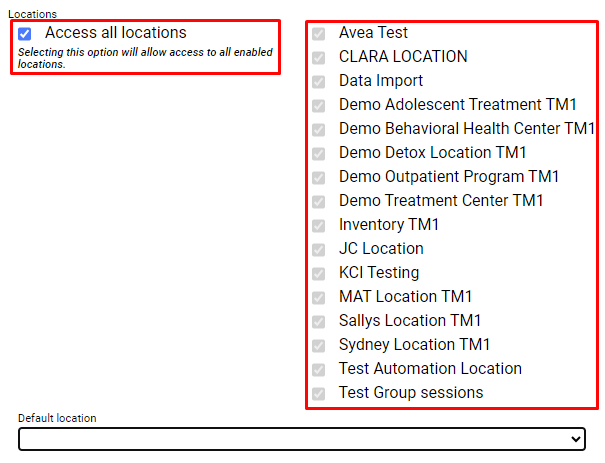Select Test Automation Location checkbox

pyautogui.click(x=319, y=369)
